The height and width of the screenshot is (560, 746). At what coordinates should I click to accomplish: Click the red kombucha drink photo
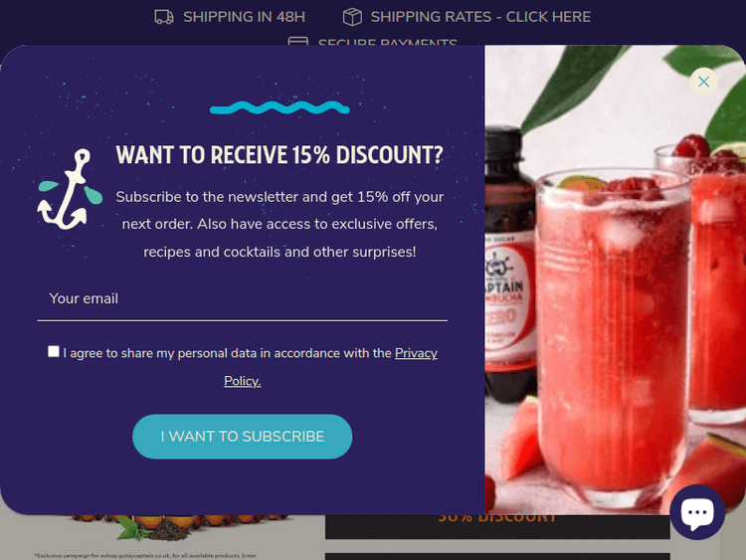(x=615, y=280)
